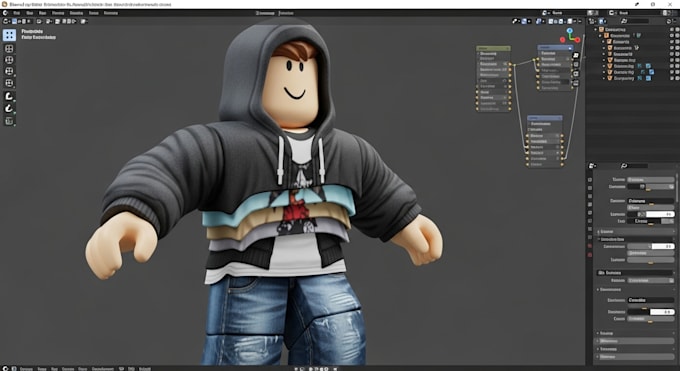
Task: Toggle visibility eye on the second outliner row
Action: point(672,36)
